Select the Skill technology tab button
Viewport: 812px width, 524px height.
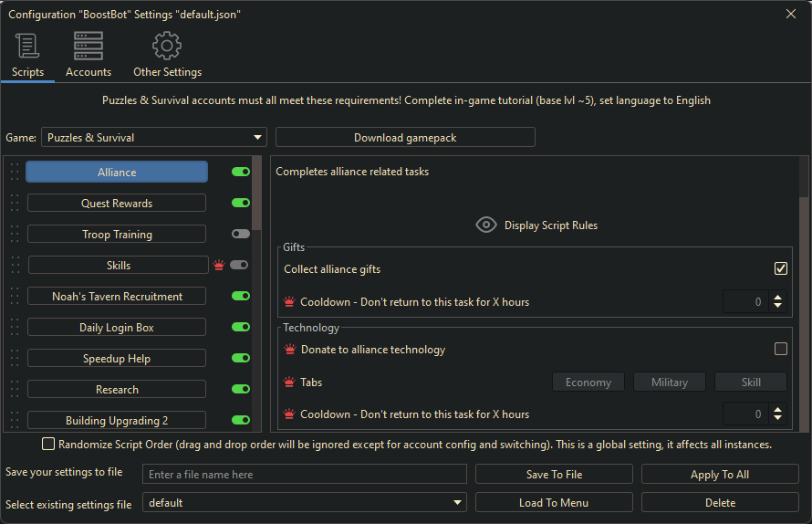(x=751, y=382)
